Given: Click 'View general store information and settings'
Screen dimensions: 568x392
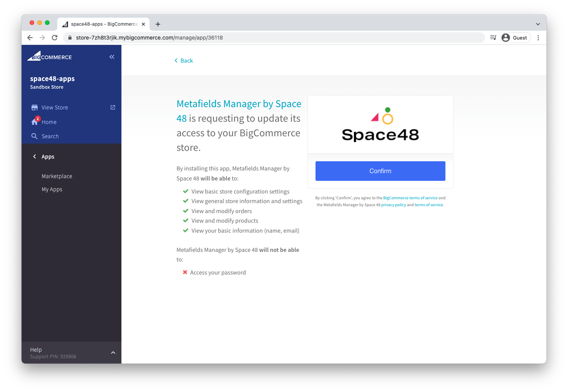Looking at the screenshot, I should click(x=247, y=201).
